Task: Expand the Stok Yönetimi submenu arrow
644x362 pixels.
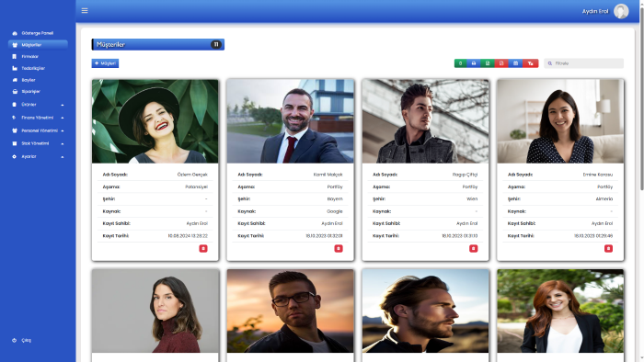Action: (x=63, y=144)
